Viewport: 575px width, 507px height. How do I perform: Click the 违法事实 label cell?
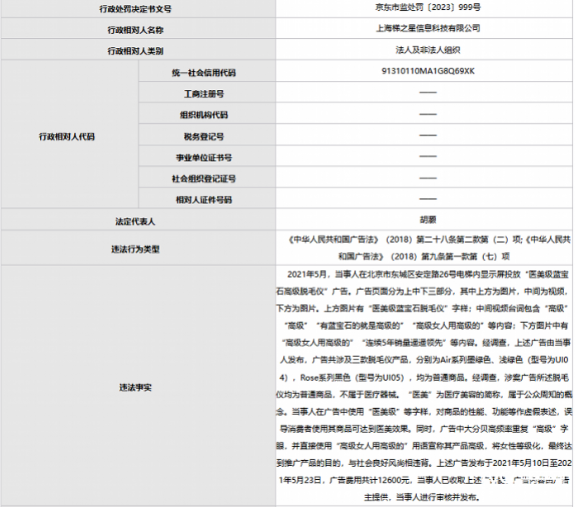click(x=135, y=387)
